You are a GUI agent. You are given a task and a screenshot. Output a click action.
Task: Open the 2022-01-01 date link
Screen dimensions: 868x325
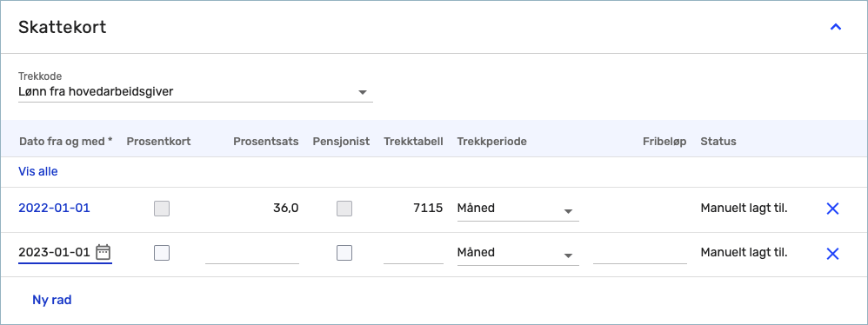click(x=54, y=209)
